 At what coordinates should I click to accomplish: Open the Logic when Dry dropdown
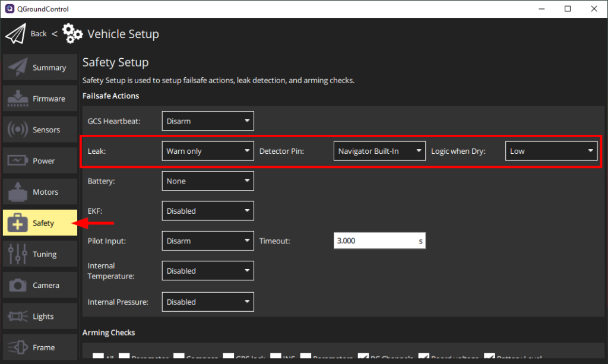551,151
